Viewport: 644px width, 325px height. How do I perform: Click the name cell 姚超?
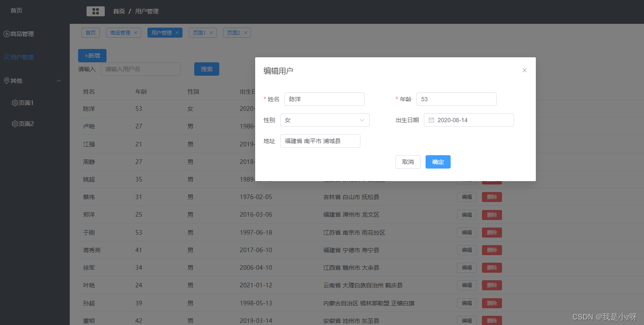[89, 179]
